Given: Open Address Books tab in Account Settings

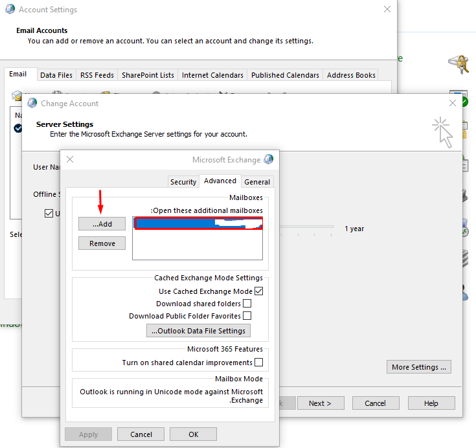Looking at the screenshot, I should (351, 75).
